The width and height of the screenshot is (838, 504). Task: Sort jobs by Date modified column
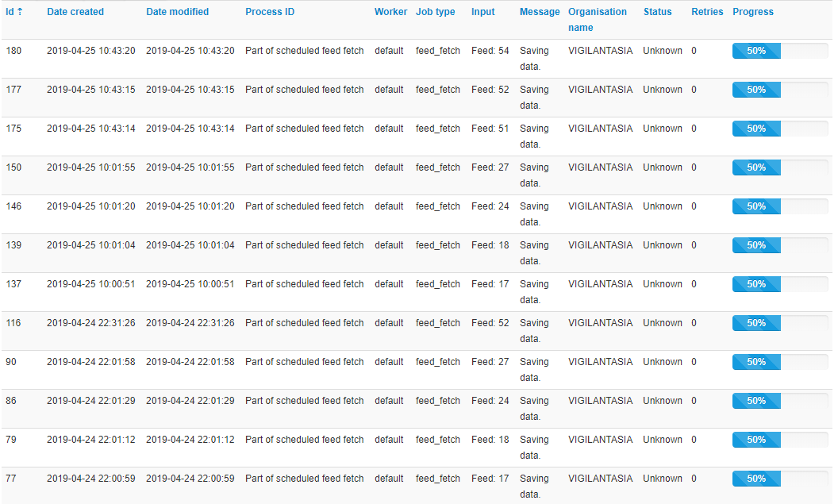(x=177, y=11)
